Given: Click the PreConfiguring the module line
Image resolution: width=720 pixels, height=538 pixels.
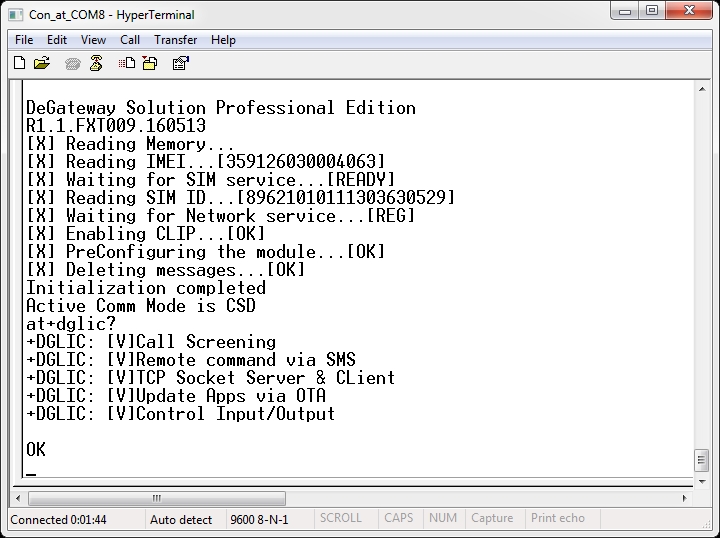Looking at the screenshot, I should (x=206, y=252).
